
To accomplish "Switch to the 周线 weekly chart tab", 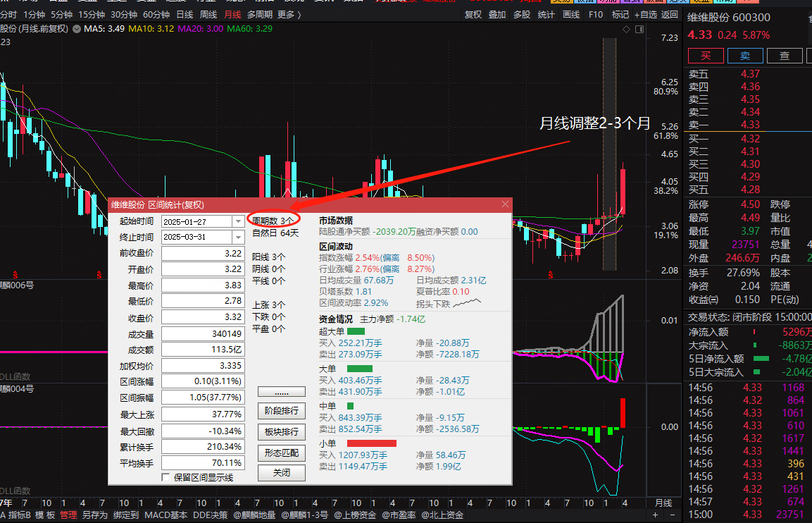I will 208,15.
